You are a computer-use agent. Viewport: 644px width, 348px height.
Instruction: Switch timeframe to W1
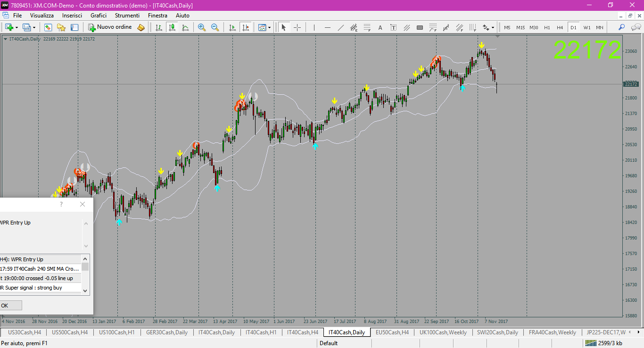586,27
